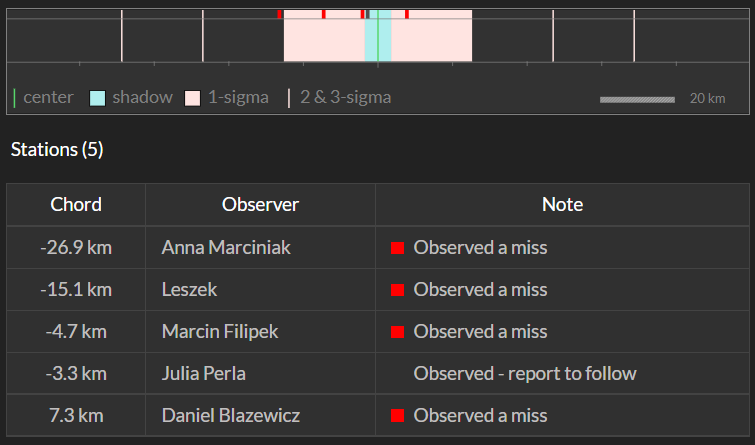The width and height of the screenshot is (755, 445).
Task: Click the leftmost red station marker on chart
Action: coord(279,14)
